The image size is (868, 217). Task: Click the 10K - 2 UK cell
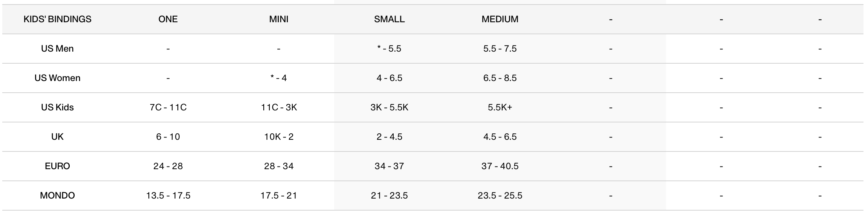[x=279, y=137]
